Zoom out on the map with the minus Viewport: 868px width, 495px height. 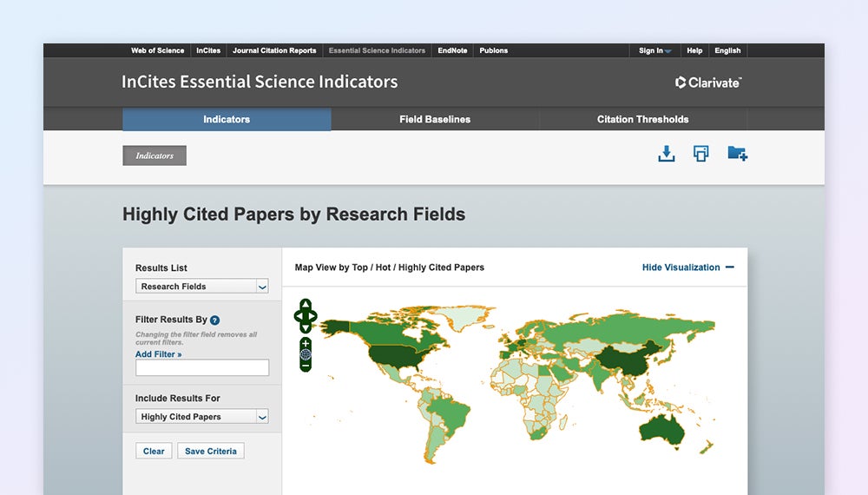pyautogui.click(x=306, y=366)
